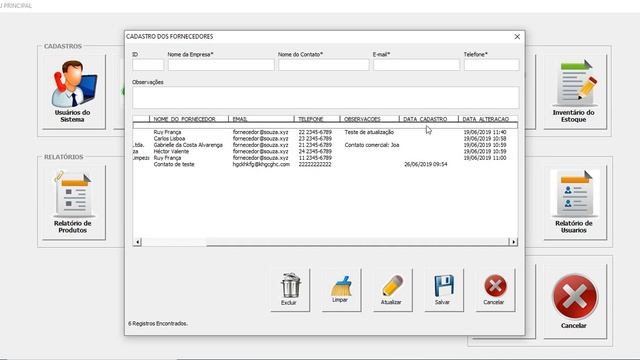The width and height of the screenshot is (640, 360).
Task: Click the Nome do Contato field
Action: [x=324, y=65]
